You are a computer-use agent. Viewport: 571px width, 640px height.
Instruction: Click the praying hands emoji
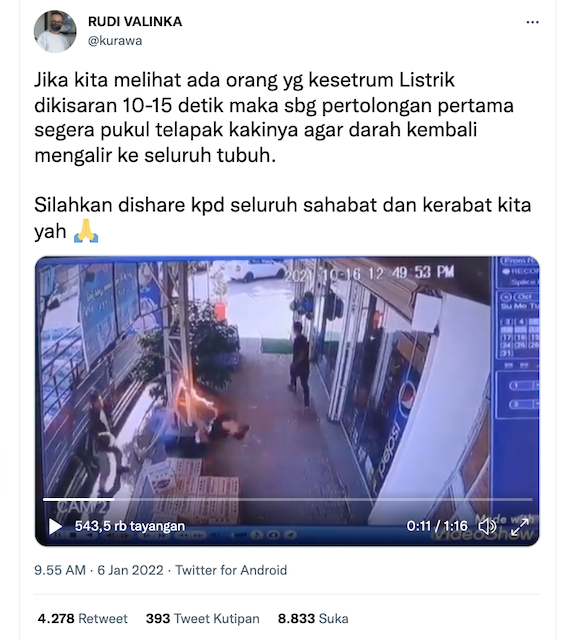[x=86, y=231]
